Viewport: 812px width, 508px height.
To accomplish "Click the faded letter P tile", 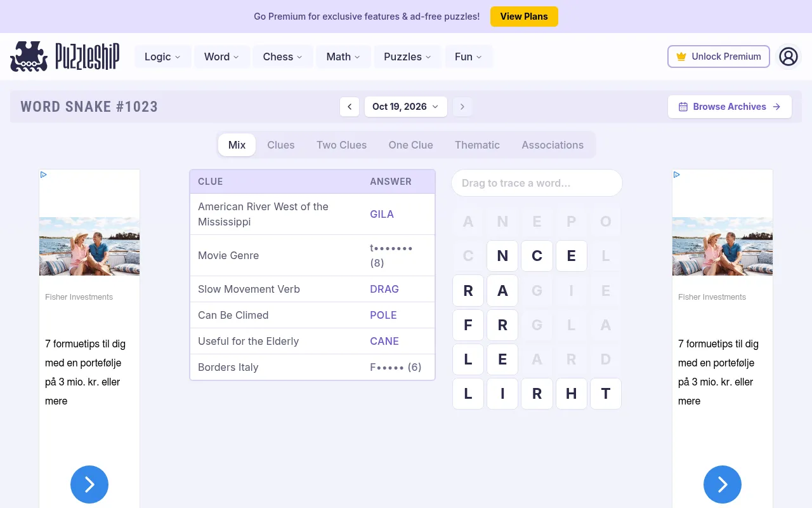I will coord(572,222).
